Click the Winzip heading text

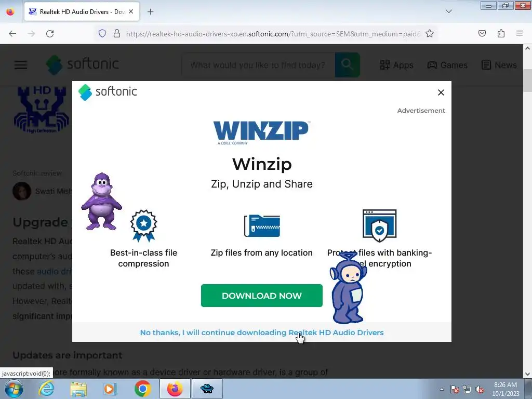262,164
